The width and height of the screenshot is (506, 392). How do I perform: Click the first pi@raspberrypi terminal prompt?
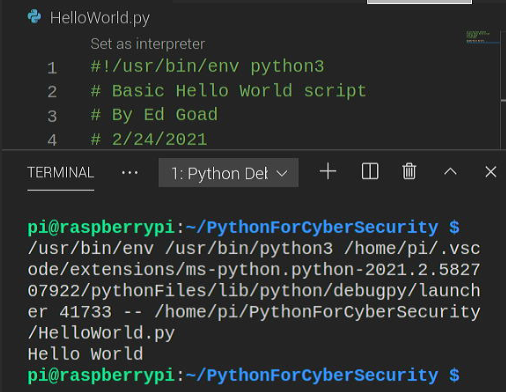click(244, 228)
